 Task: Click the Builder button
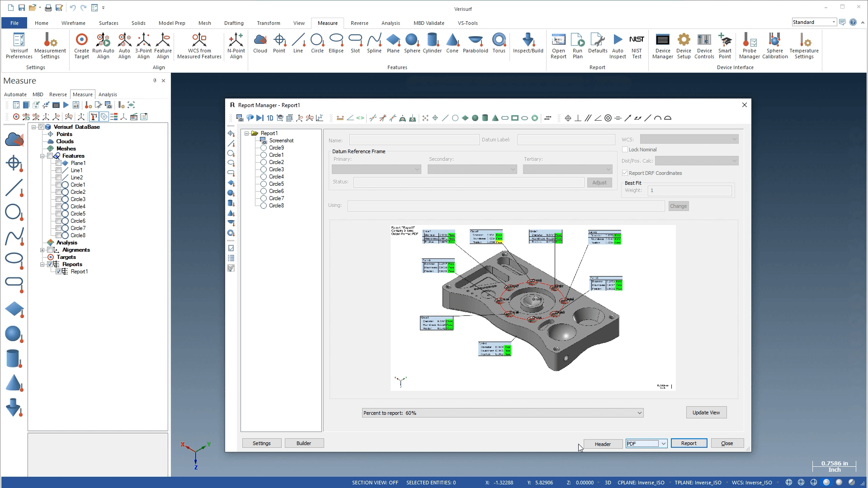click(304, 443)
